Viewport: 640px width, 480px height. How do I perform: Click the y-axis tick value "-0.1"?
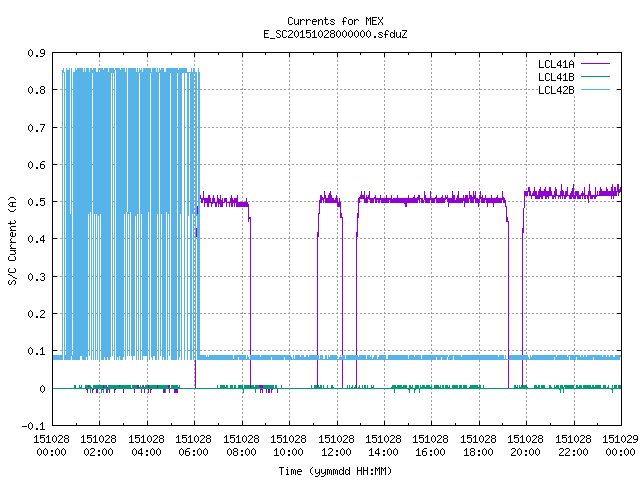point(33,426)
